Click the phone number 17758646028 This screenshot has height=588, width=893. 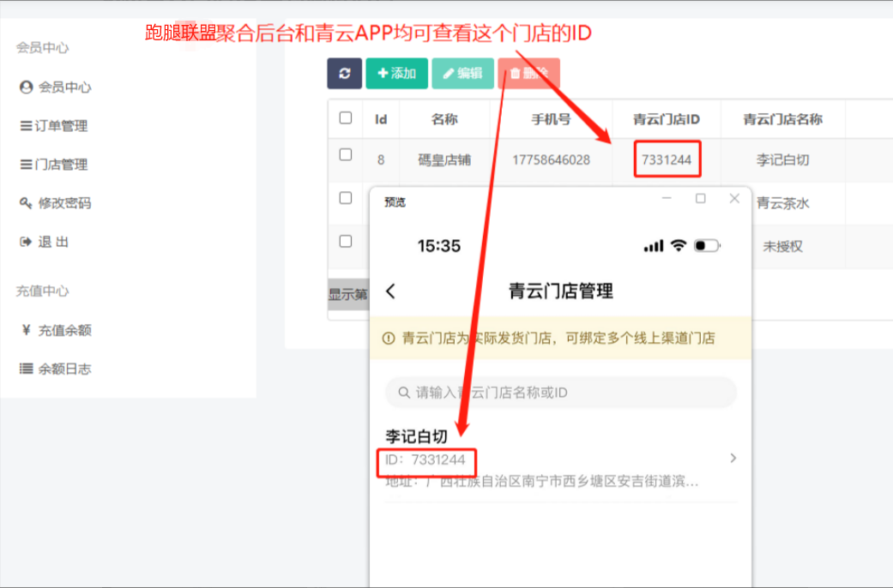551,160
